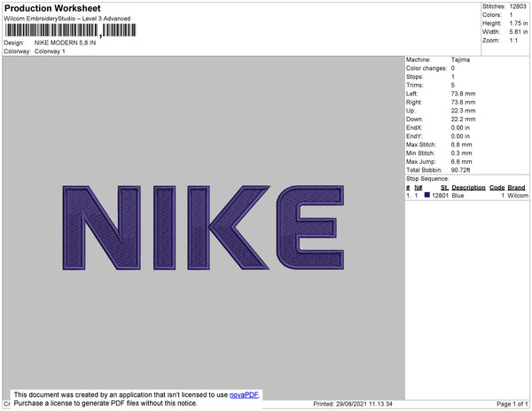Click the design name NIKE MODERN 5,8 IN
532x411 pixels.
(x=65, y=43)
